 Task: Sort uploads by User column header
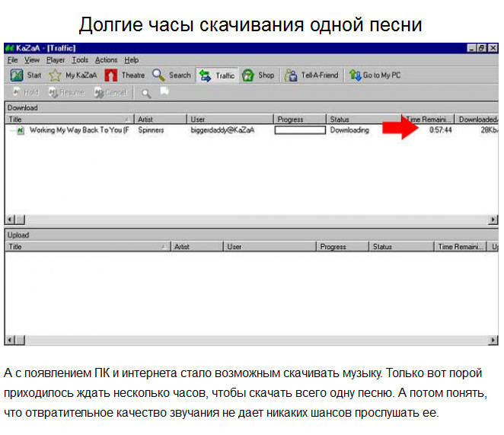(x=270, y=247)
